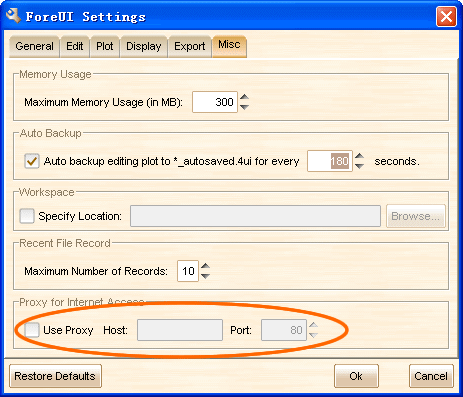The image size is (463, 397).
Task: Click the 'Workspace' group label
Action: coord(47,192)
